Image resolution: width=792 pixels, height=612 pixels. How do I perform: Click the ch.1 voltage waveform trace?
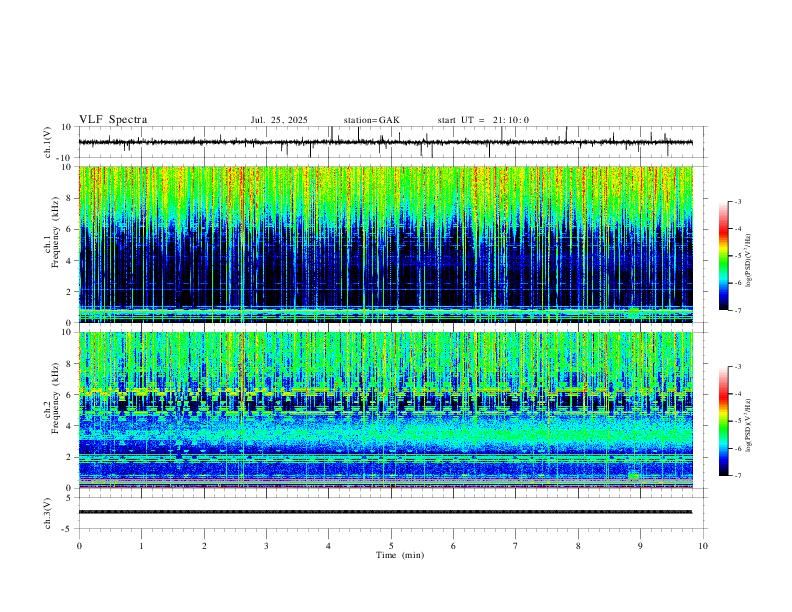pos(385,142)
